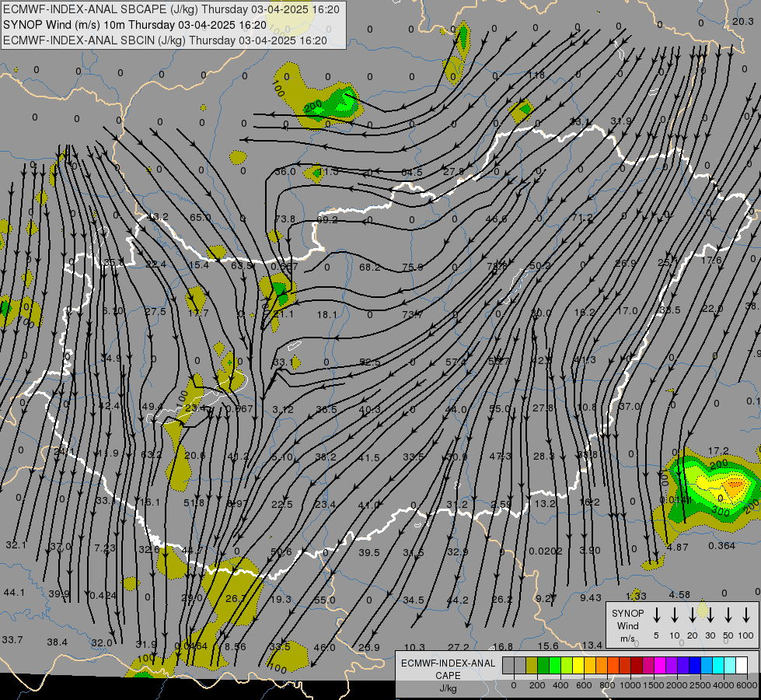Pick the bright magenta CAPE colorbar swatch

pos(660,666)
